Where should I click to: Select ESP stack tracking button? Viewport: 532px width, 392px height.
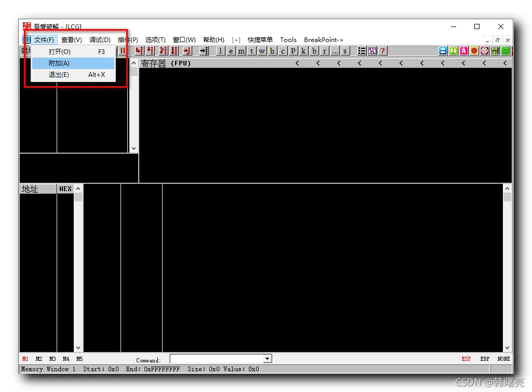[x=466, y=359]
